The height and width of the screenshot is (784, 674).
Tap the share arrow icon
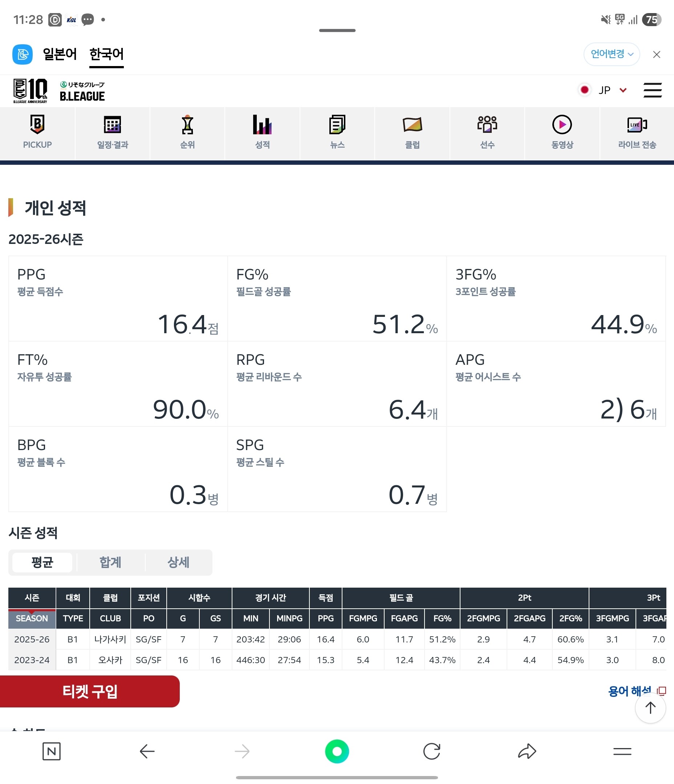(527, 751)
